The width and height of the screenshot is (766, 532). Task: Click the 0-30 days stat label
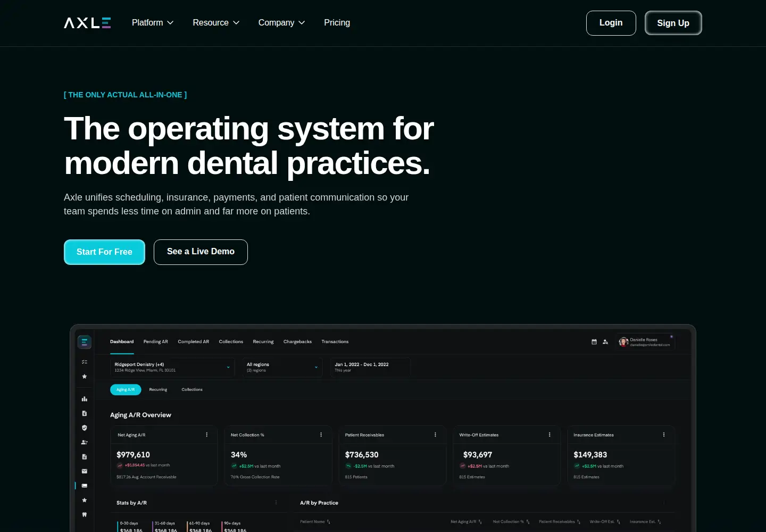[x=129, y=523]
